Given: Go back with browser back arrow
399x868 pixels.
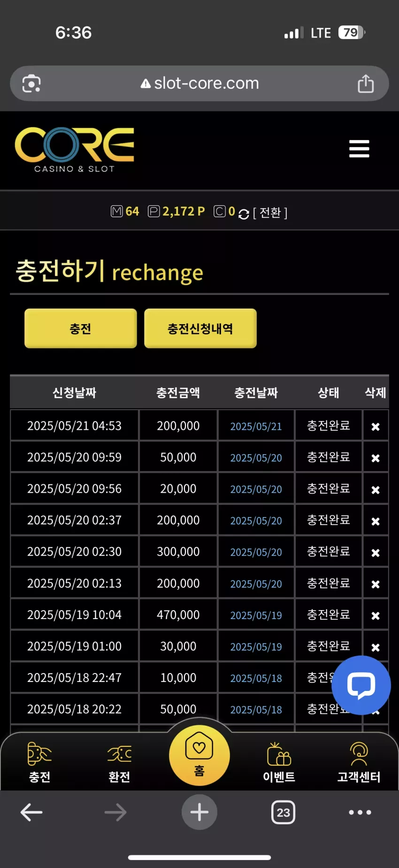Looking at the screenshot, I should coord(31,812).
